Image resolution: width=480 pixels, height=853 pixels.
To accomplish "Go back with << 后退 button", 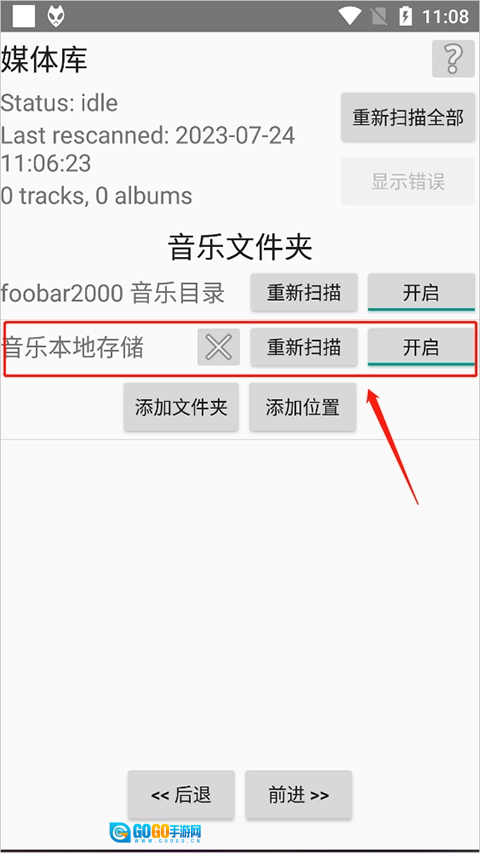I will point(181,795).
